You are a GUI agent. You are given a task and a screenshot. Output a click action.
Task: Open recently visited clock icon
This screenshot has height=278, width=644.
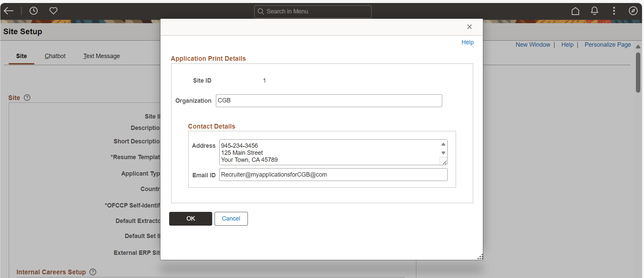34,11
